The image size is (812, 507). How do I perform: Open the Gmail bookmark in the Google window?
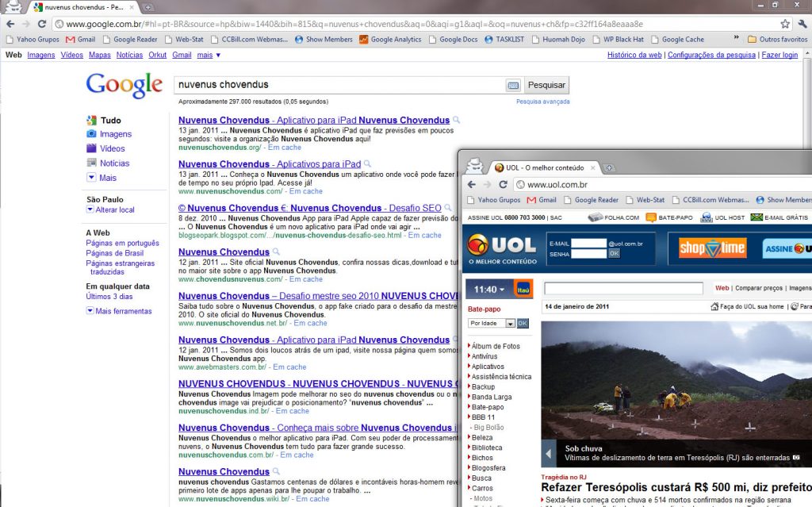[80, 39]
